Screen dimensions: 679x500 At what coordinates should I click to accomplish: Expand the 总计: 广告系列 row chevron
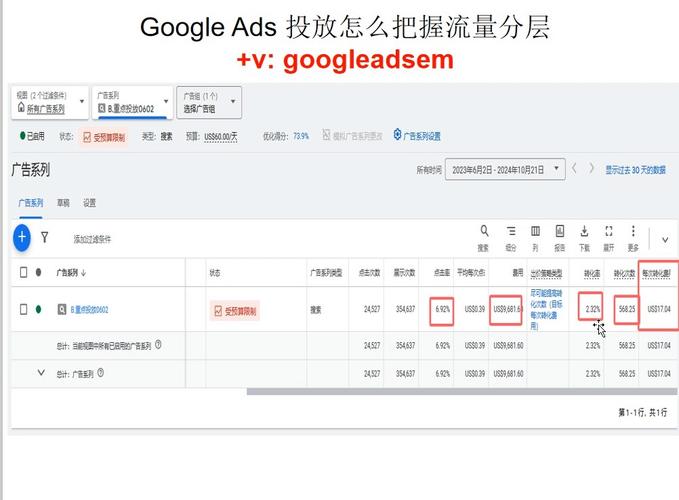coord(41,372)
